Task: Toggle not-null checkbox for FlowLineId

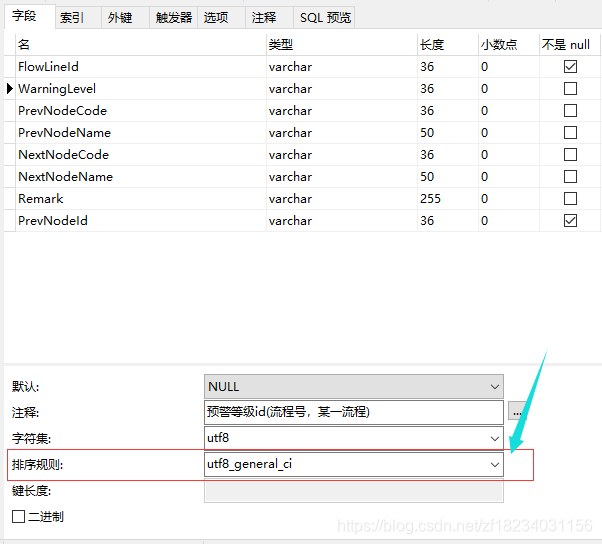Action: click(570, 66)
